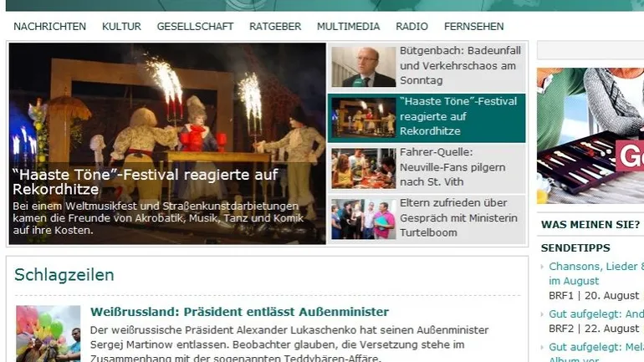
Task: Click the parents meeting Turtelboom thumbnail
Action: click(364, 219)
